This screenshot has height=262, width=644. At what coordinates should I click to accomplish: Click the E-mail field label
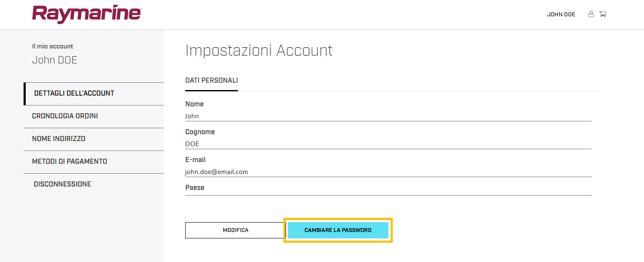click(195, 160)
